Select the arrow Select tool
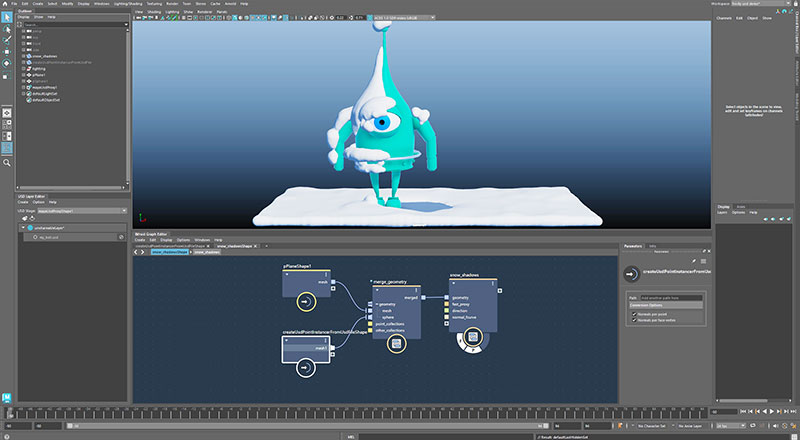This screenshot has width=800, height=440. 7,17
